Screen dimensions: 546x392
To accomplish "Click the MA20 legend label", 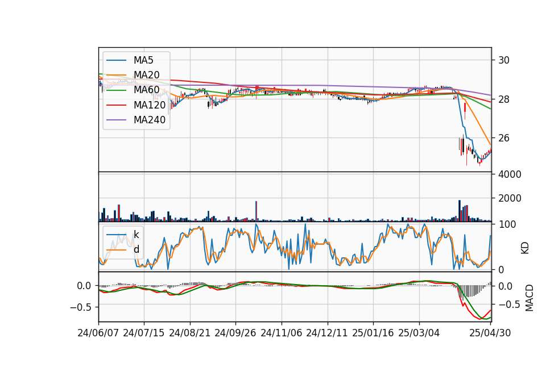I will point(147,75).
